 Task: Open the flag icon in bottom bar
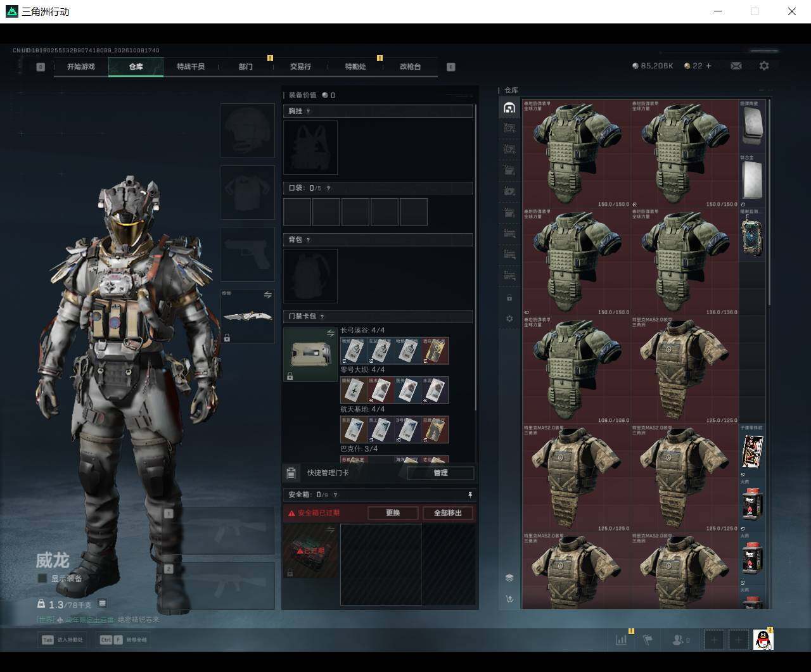[648, 640]
